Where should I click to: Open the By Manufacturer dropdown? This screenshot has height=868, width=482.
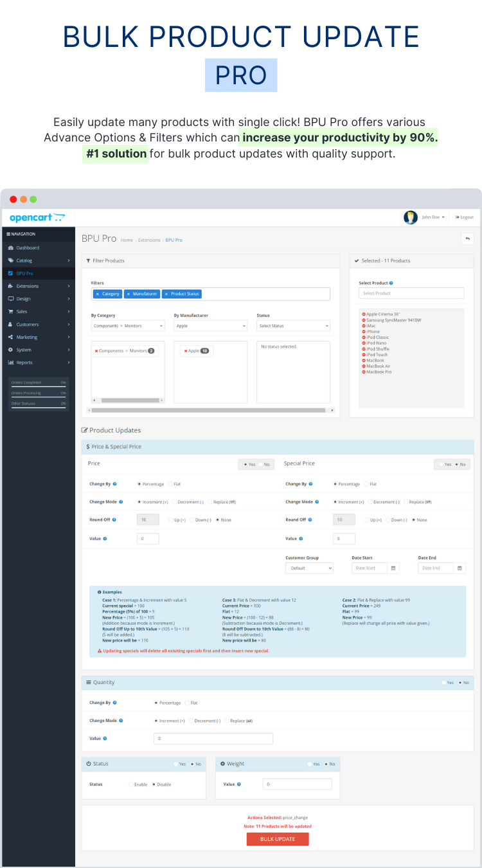coord(211,326)
